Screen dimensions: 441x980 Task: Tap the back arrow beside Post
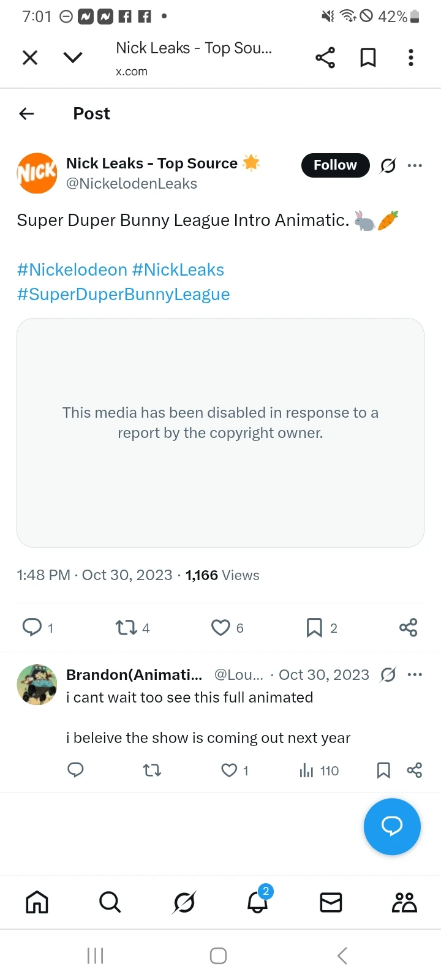point(27,113)
